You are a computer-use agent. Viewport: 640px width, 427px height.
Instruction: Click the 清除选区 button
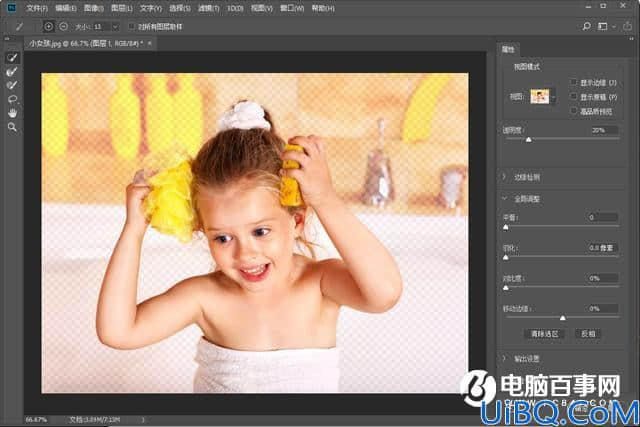click(544, 334)
